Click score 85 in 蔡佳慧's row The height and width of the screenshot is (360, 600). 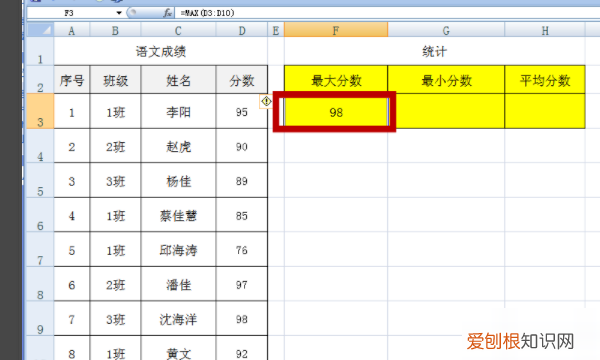pyautogui.click(x=242, y=215)
